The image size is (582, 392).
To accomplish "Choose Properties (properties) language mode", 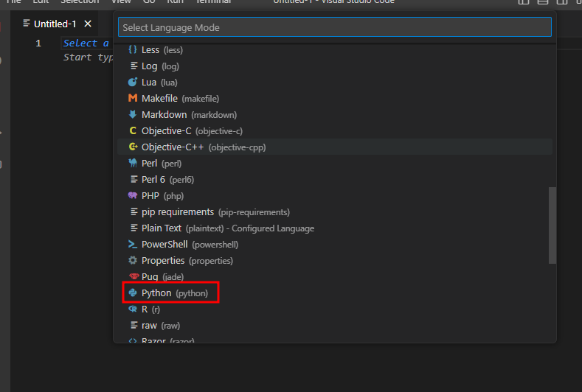I will tap(335, 260).
